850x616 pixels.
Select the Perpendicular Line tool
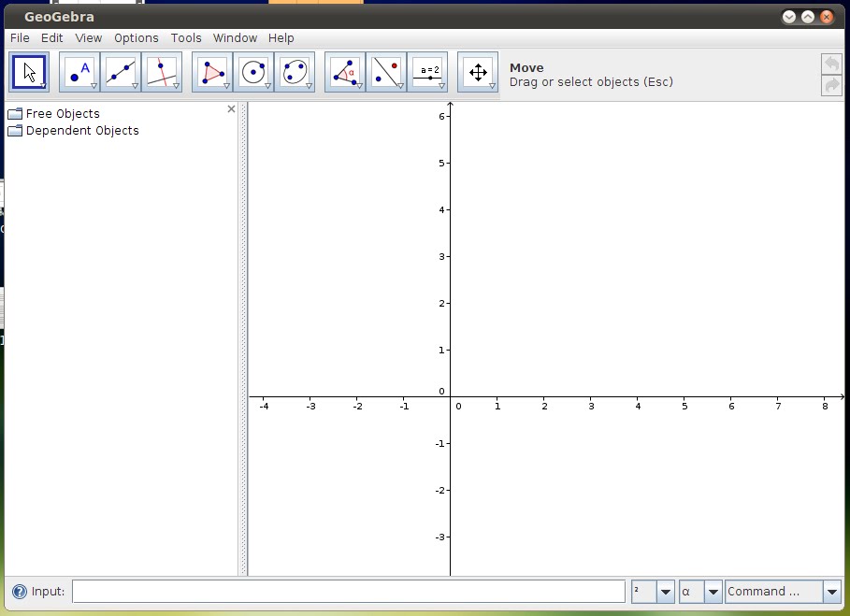[162, 72]
